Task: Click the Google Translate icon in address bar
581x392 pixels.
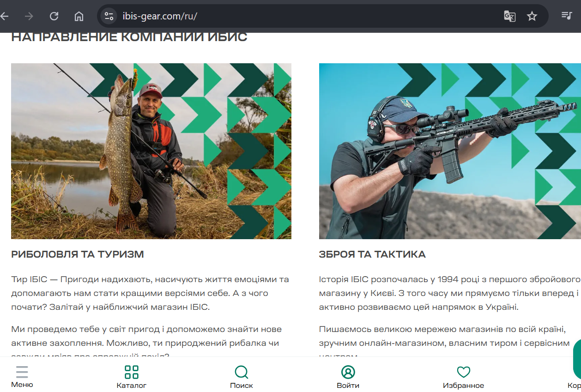Action: coord(509,16)
